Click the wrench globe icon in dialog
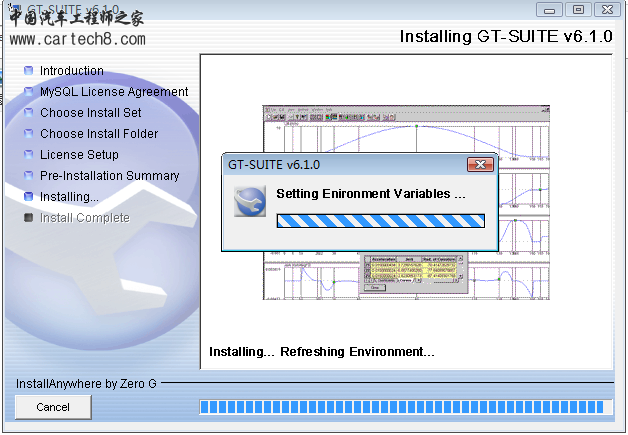The width and height of the screenshot is (628, 435). (250, 201)
